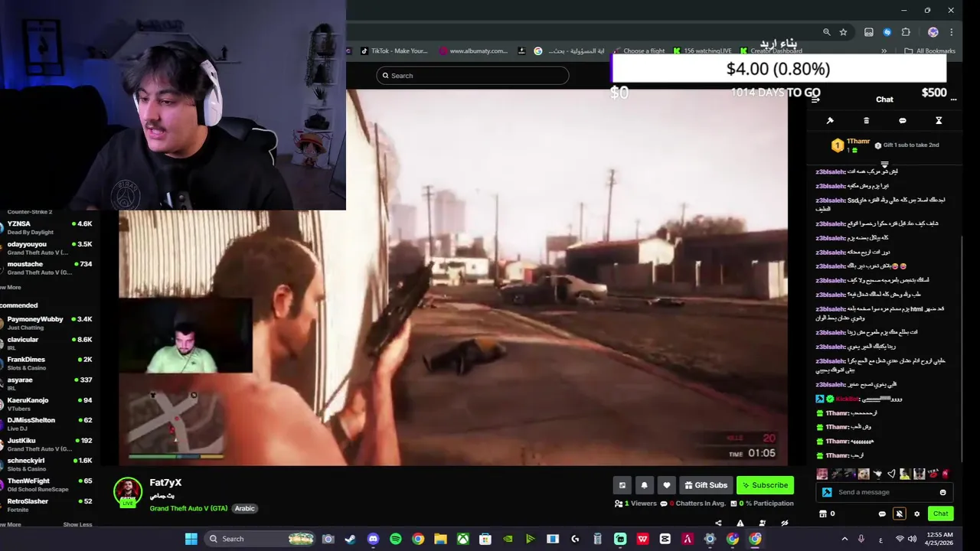Open TikTok - Make Your... bookmark
This screenshot has width=980, height=551.
[394, 51]
